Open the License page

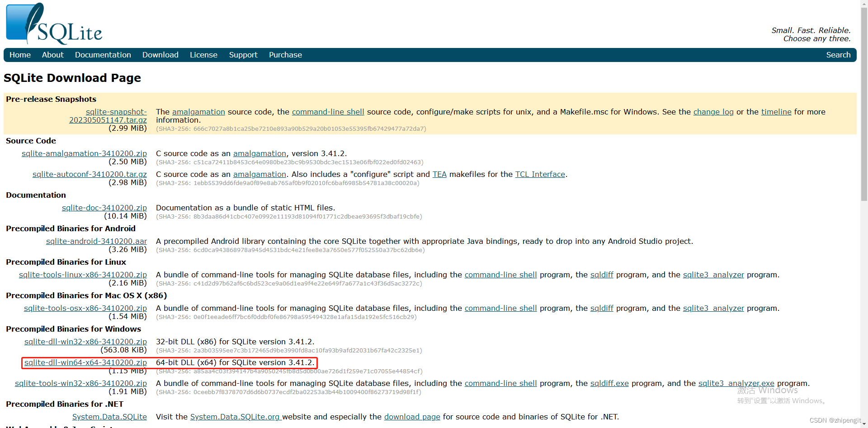203,55
